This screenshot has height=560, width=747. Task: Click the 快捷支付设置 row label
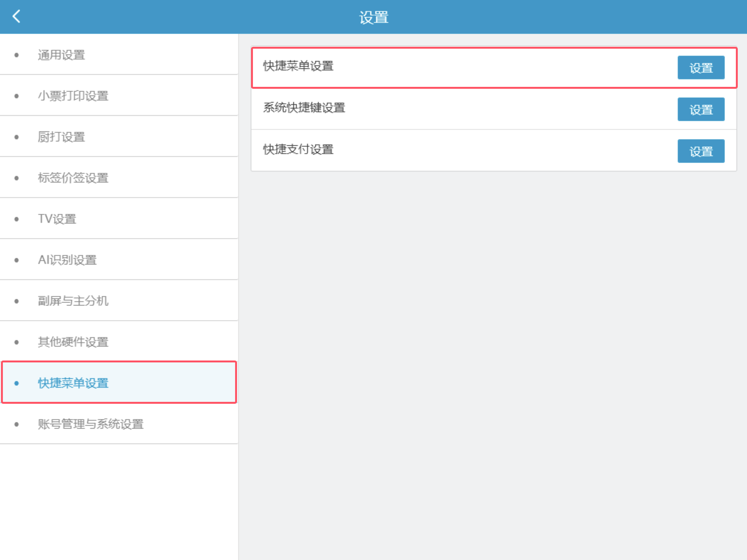coord(298,149)
